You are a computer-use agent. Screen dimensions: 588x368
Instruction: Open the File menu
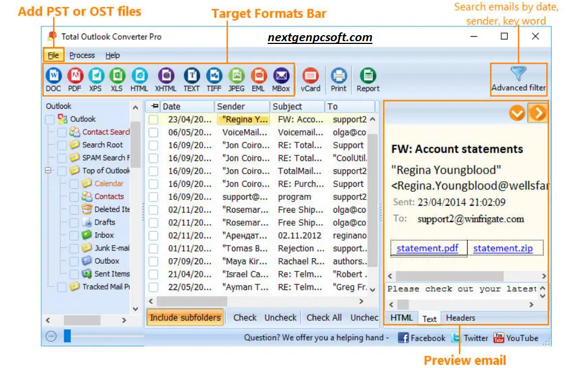click(53, 55)
